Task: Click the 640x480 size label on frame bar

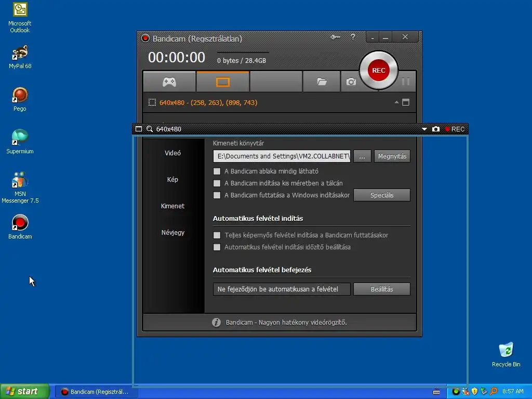Action: 169,129
